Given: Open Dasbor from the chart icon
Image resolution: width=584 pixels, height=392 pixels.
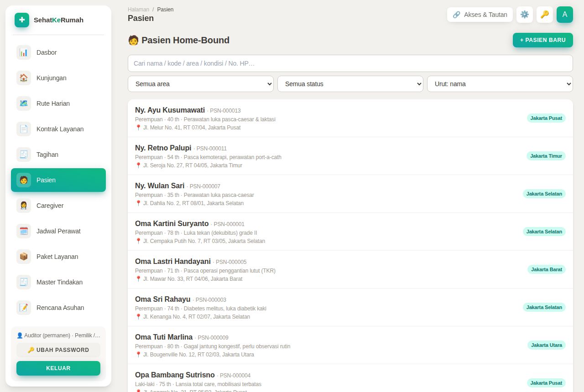Looking at the screenshot, I should [24, 52].
